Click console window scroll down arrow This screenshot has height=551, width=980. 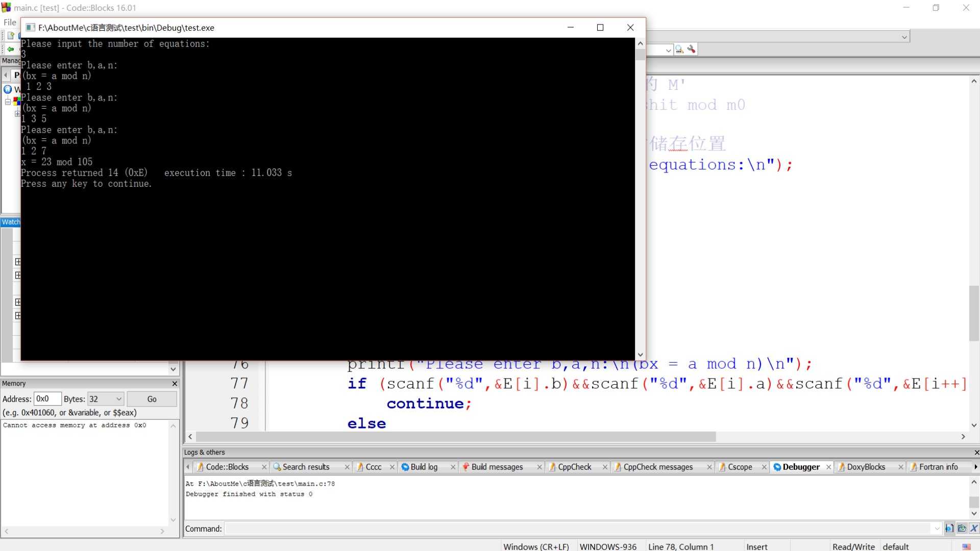[641, 355]
